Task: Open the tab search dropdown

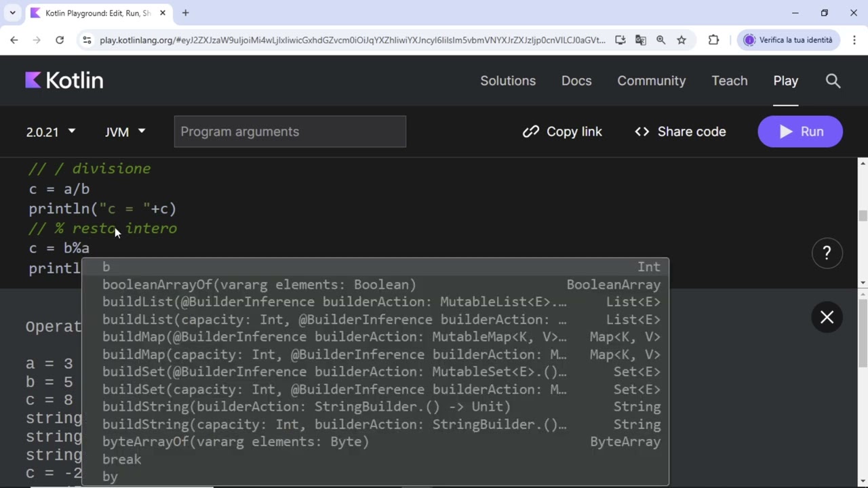Action: 12,13
